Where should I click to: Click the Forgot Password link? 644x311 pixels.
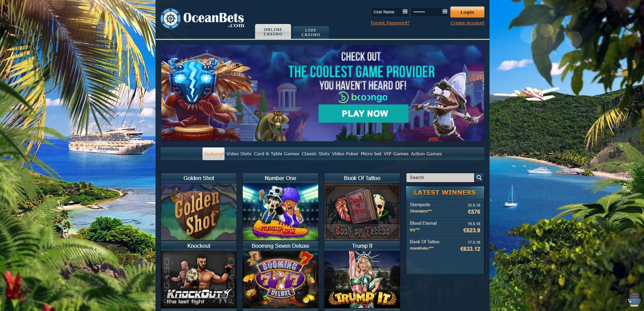390,23
